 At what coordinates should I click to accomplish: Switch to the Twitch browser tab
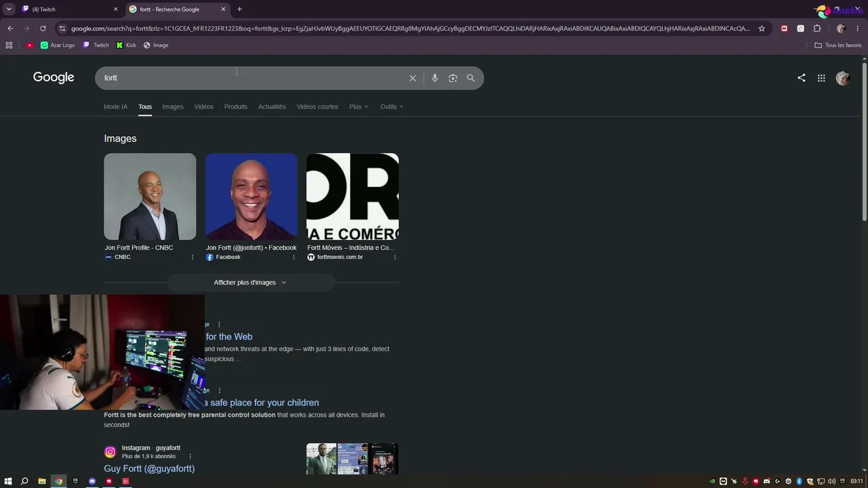[68, 9]
